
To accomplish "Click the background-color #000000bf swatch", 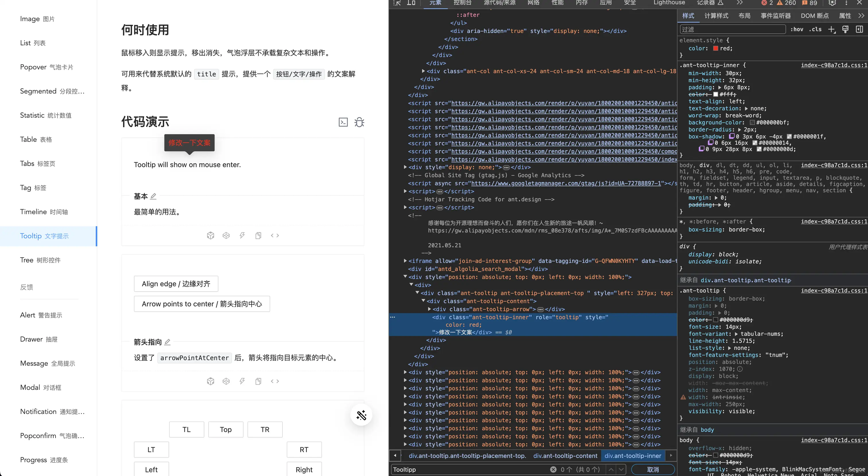I will [752, 122].
